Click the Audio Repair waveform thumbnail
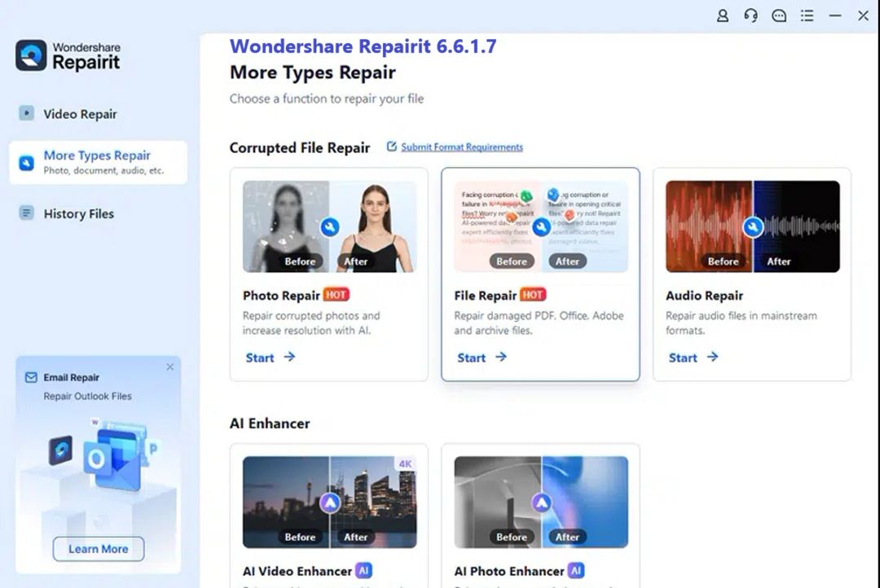 [753, 226]
